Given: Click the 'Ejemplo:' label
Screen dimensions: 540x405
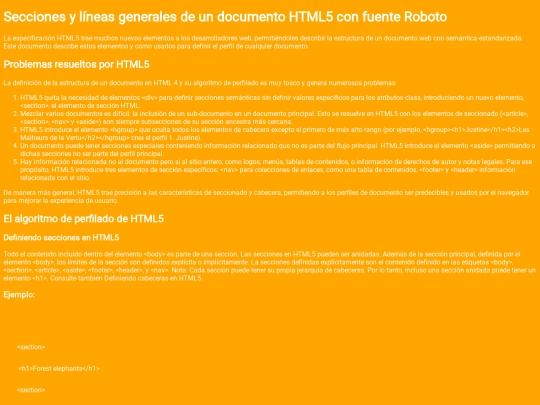Looking at the screenshot, I should (x=19, y=295).
